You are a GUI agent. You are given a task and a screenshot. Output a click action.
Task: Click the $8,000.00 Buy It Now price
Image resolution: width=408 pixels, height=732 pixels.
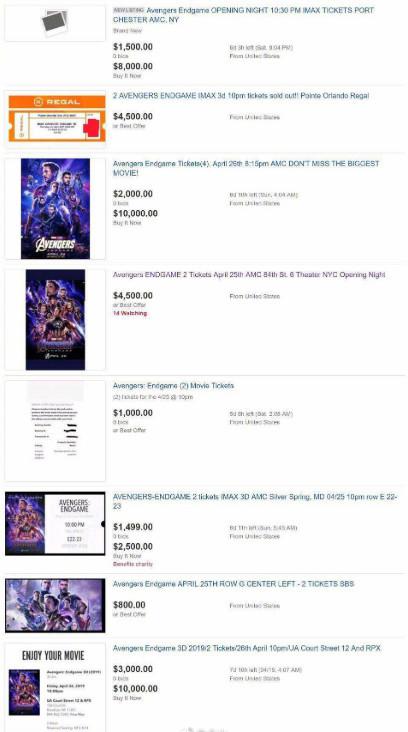133,66
